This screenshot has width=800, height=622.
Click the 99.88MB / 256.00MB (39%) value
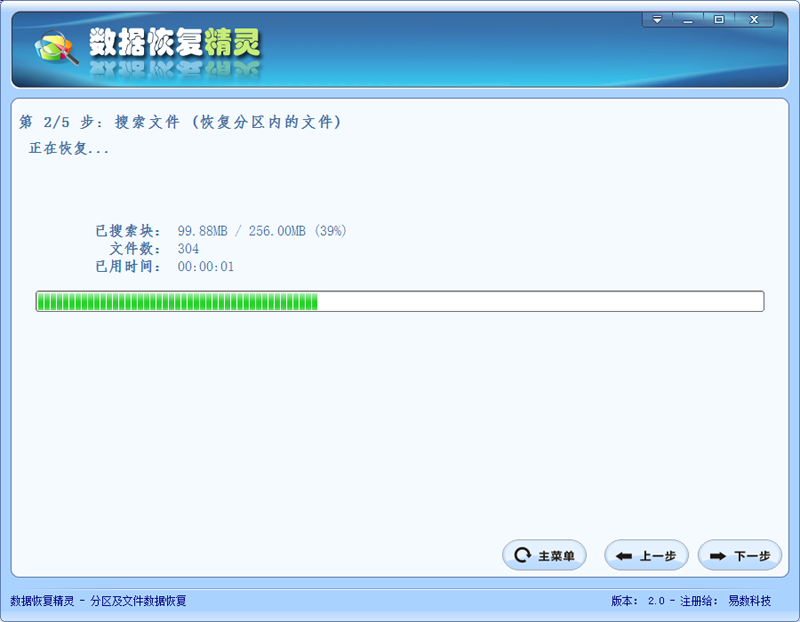click(x=262, y=231)
